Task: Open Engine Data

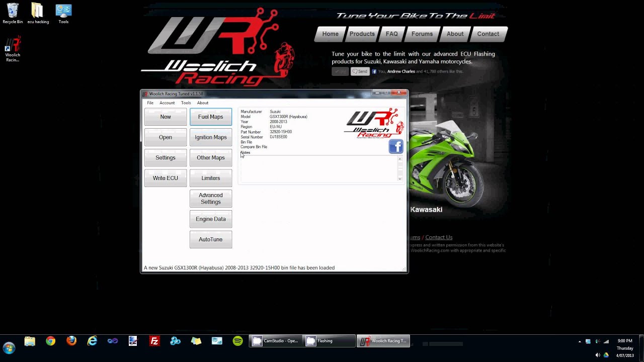Action: pos(211,219)
